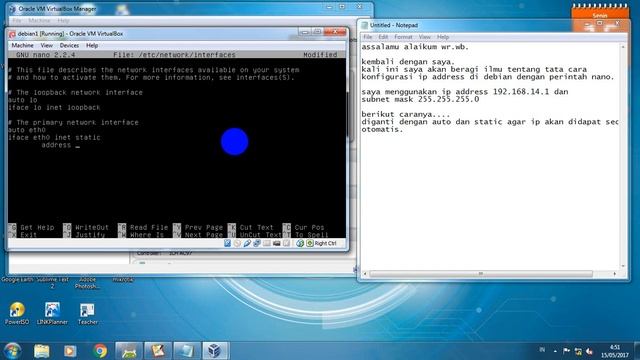Click 'subnet mask 255.255.255.0' line in Notepad
This screenshot has width=640, height=360.
click(x=420, y=99)
